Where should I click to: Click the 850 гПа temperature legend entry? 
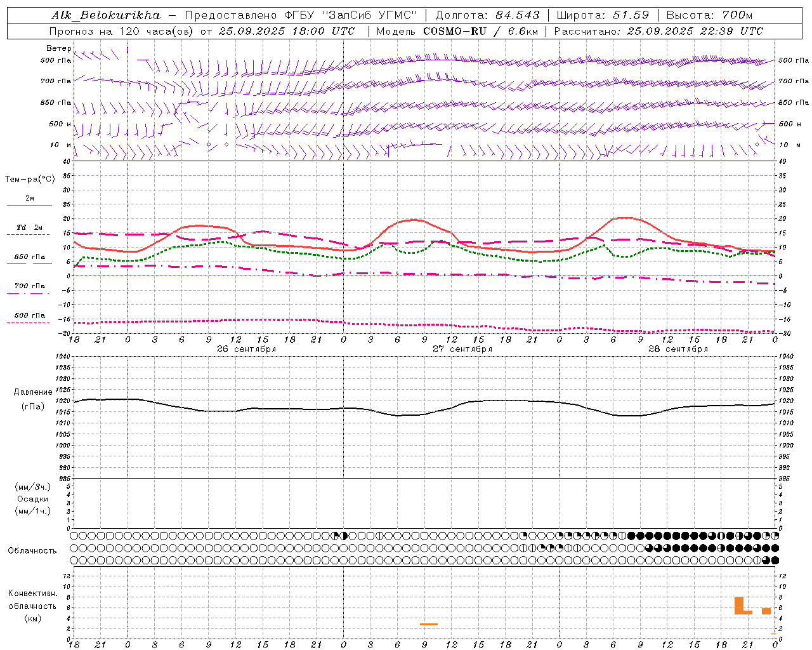[x=30, y=257]
